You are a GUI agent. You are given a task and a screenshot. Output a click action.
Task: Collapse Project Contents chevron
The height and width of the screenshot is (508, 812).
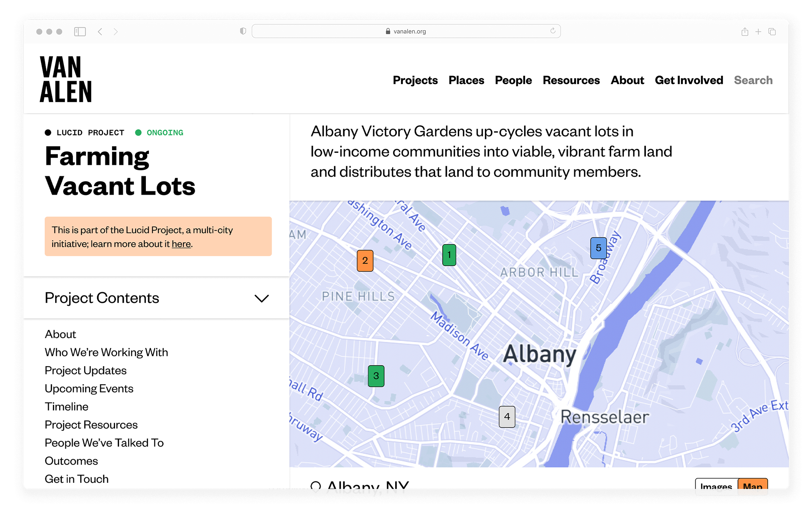click(x=262, y=298)
